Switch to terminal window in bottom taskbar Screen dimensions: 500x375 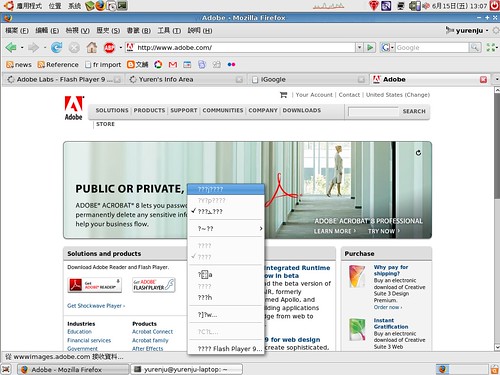[x=186, y=369]
